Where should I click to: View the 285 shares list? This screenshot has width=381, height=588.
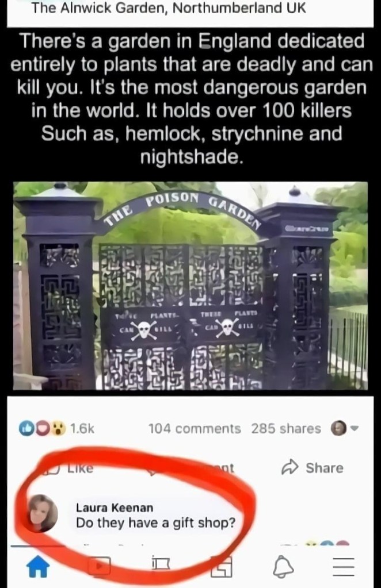click(x=286, y=428)
